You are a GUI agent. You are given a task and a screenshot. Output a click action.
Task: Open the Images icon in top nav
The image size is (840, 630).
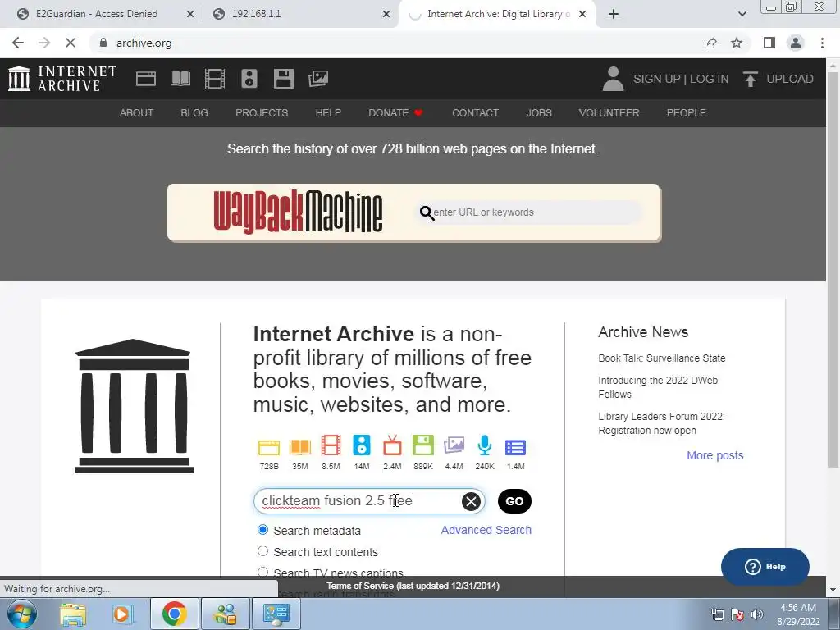click(318, 79)
